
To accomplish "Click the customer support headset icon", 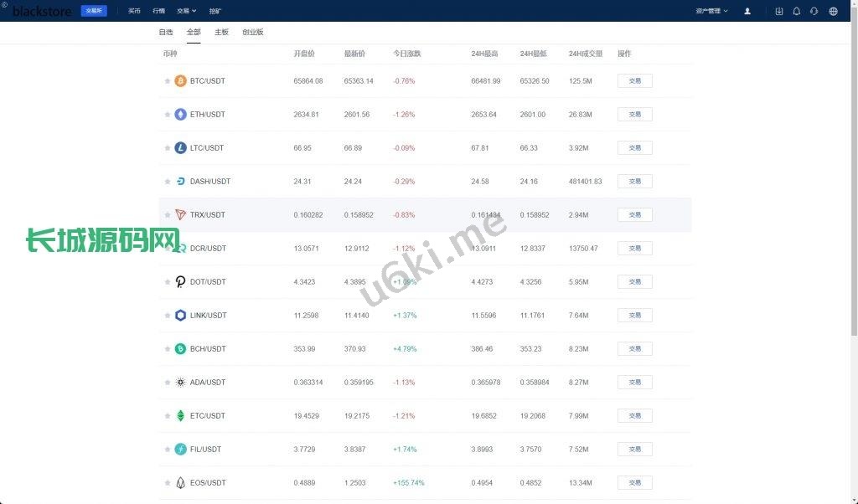I will tap(814, 11).
